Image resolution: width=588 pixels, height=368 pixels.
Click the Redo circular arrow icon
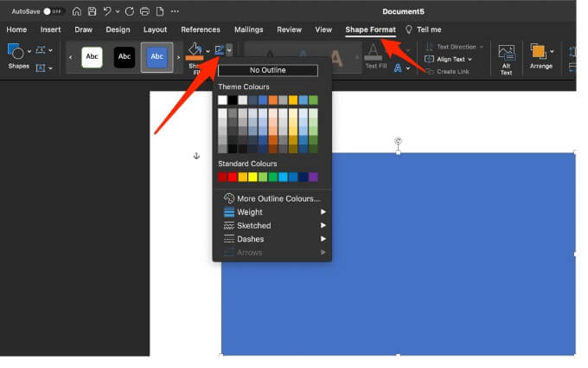coord(130,11)
